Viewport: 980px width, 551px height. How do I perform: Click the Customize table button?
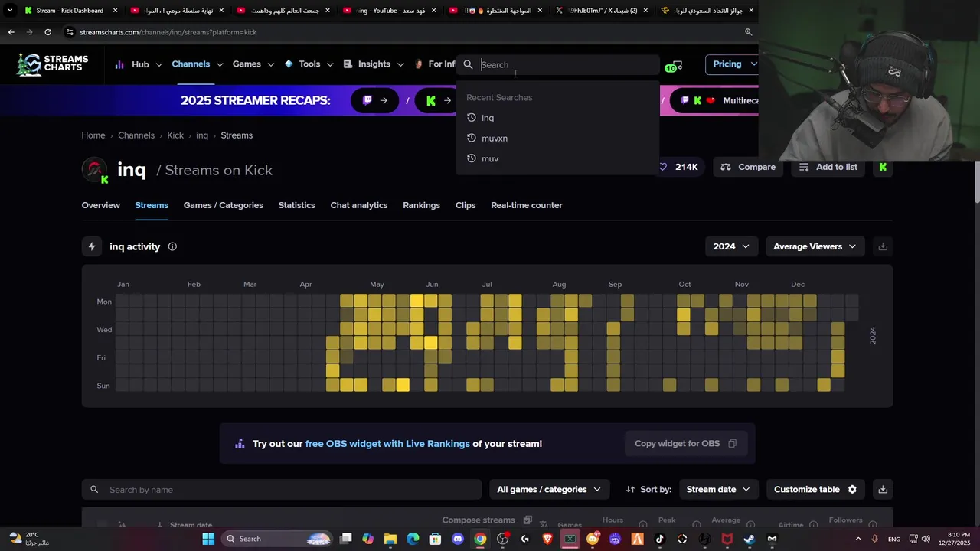815,489
